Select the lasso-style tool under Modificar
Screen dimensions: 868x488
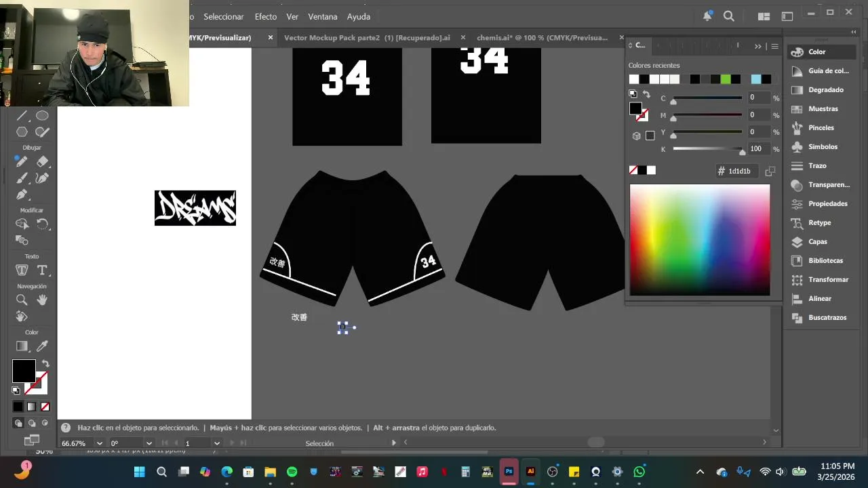click(x=22, y=224)
